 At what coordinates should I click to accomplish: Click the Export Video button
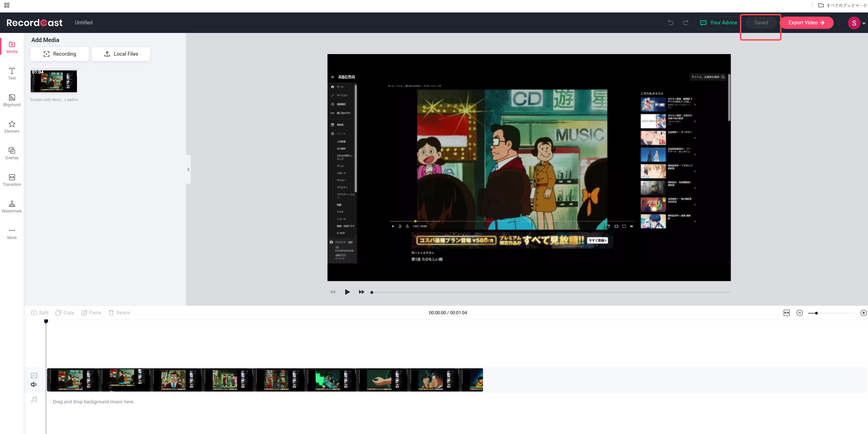[x=806, y=22]
